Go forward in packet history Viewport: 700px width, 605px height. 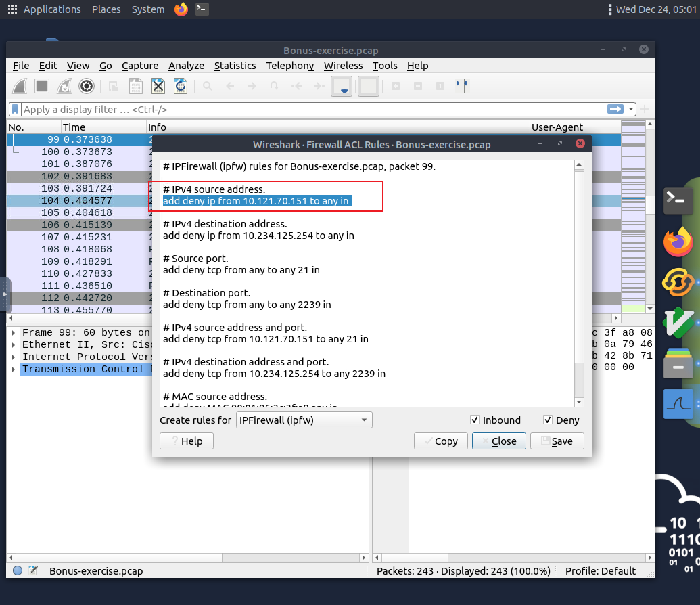coord(252,86)
